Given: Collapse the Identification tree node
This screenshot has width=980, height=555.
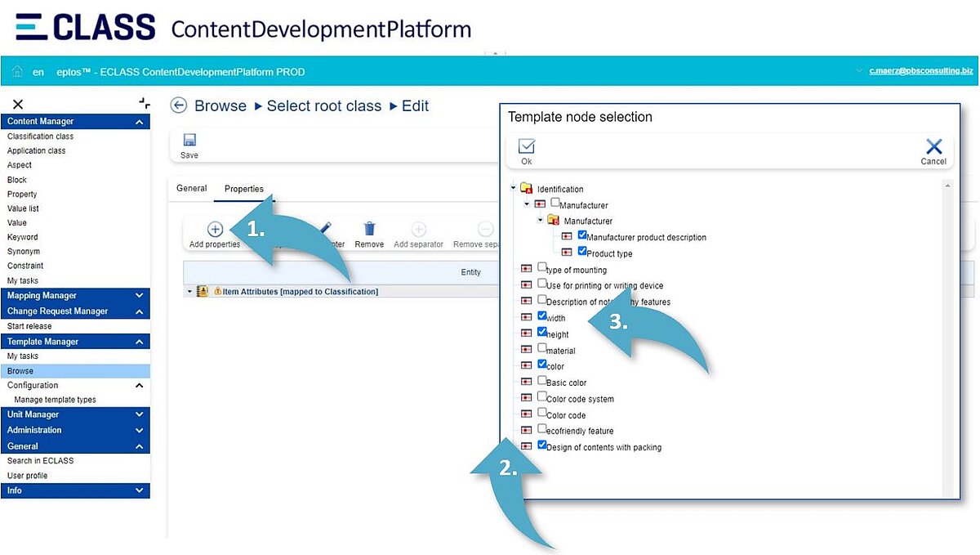Looking at the screenshot, I should [514, 188].
